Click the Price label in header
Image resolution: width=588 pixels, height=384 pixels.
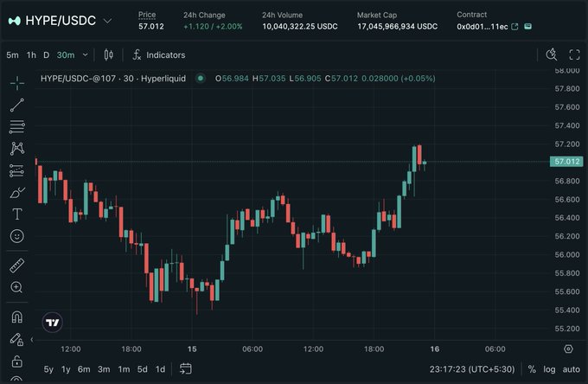point(147,15)
